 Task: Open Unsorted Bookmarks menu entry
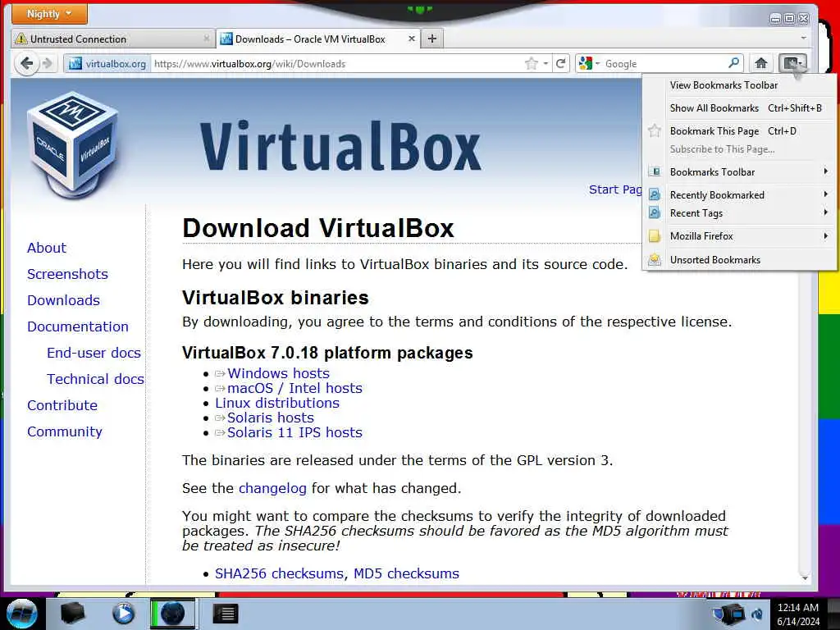click(x=739, y=260)
